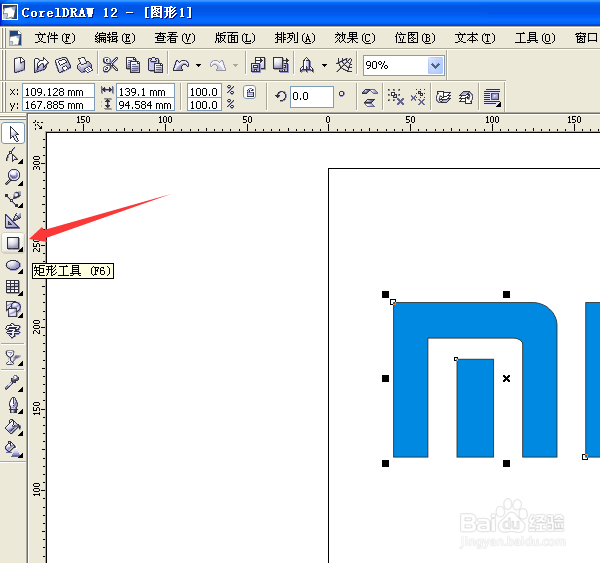Click the Ungroup all icon
Viewport: 600px width, 563px height.
[418, 97]
